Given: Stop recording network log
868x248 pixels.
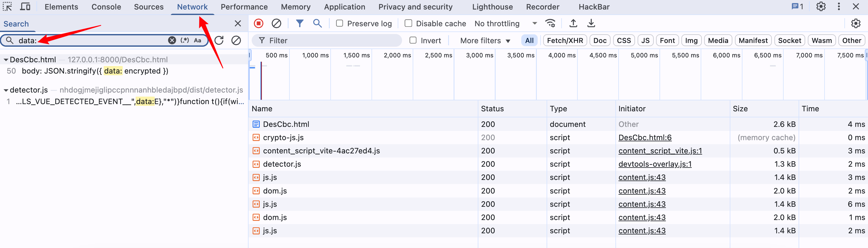Looking at the screenshot, I should (258, 23).
